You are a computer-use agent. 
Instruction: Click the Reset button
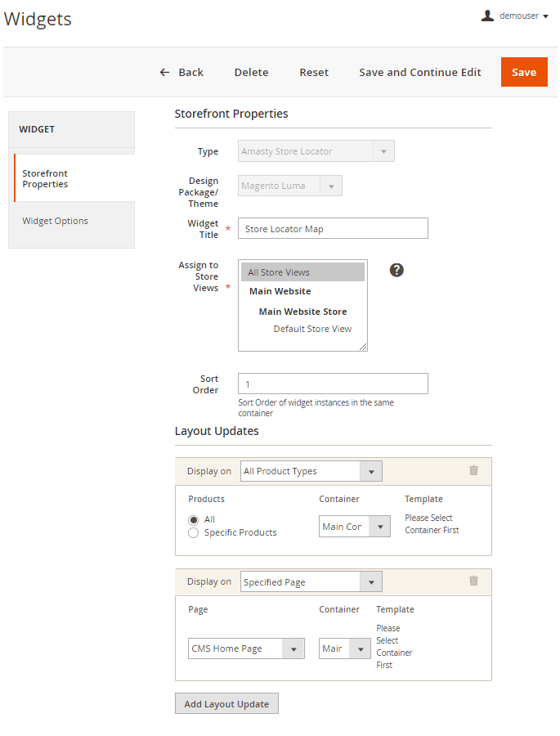pyautogui.click(x=314, y=72)
